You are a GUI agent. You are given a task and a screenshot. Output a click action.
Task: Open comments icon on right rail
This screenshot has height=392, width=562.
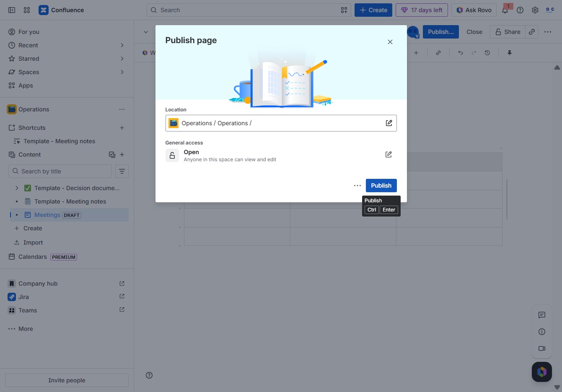(x=542, y=315)
